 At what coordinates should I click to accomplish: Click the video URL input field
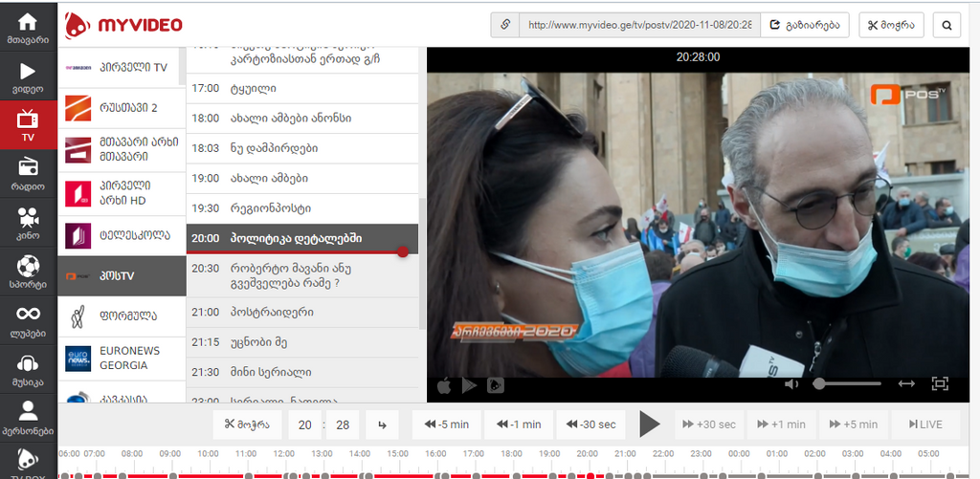[640, 25]
